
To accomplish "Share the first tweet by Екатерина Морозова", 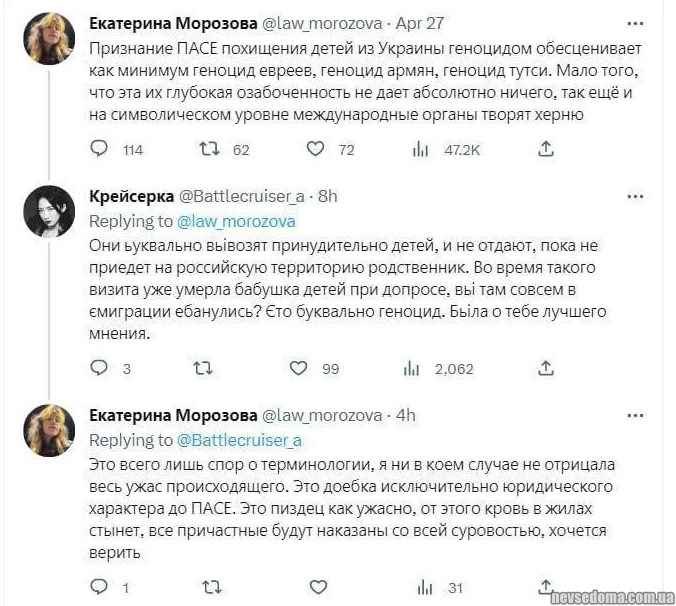I will 546,149.
